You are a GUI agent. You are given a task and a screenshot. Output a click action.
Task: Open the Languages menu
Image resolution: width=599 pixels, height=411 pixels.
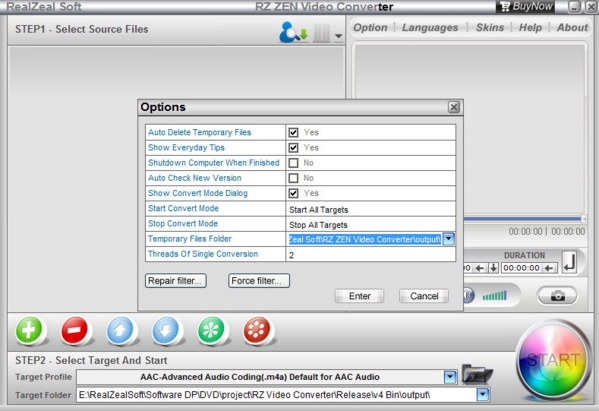coord(430,28)
